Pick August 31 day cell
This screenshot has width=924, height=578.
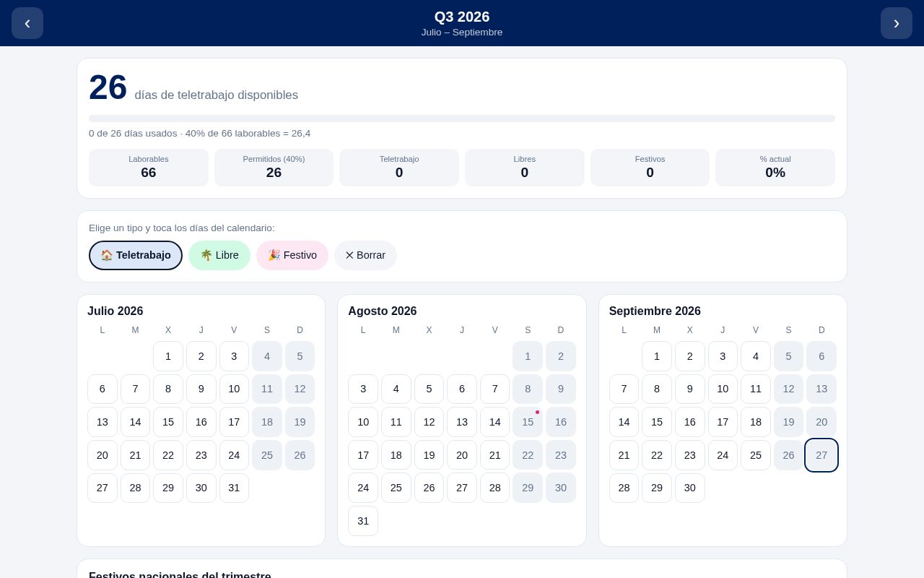pos(363,521)
